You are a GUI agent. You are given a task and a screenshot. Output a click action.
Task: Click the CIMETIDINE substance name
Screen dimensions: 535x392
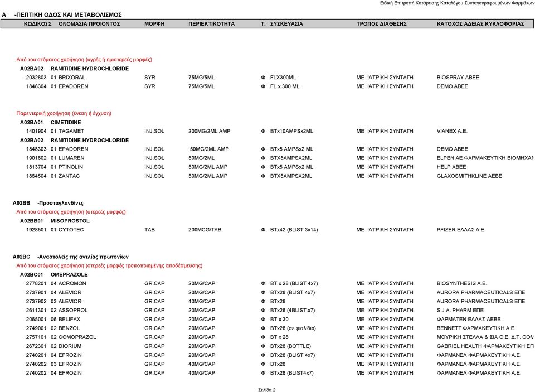(x=66, y=122)
